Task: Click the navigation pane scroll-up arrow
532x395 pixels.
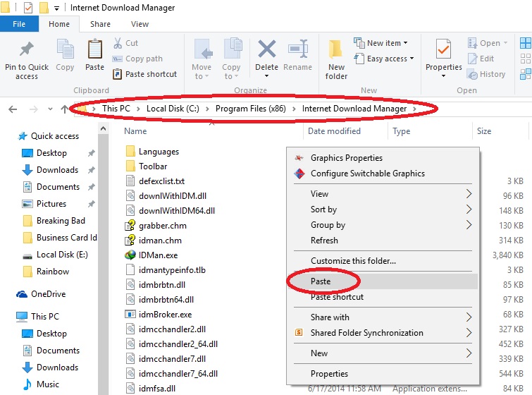Action: 103,128
